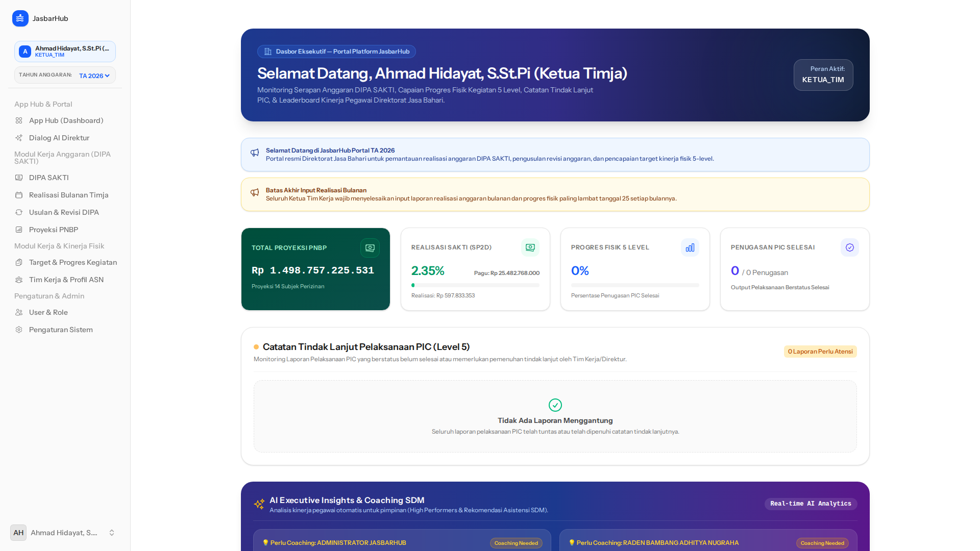Open Usulan & Revisi DIPA page
Viewport: 980px width, 551px height.
(x=65, y=212)
